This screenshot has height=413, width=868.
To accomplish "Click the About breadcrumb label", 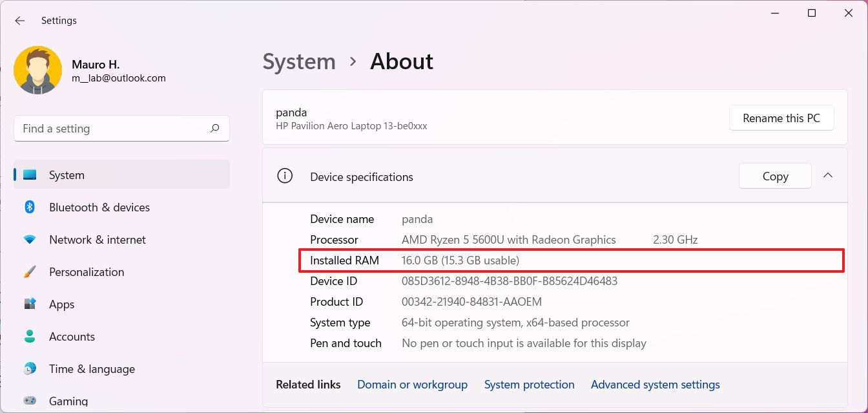I will 401,61.
